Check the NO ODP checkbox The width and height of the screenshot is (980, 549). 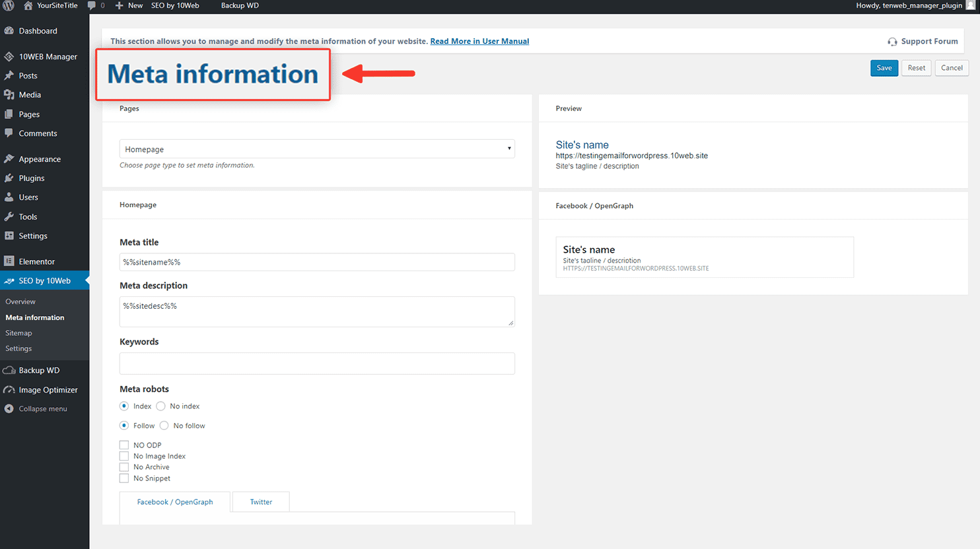tap(124, 445)
